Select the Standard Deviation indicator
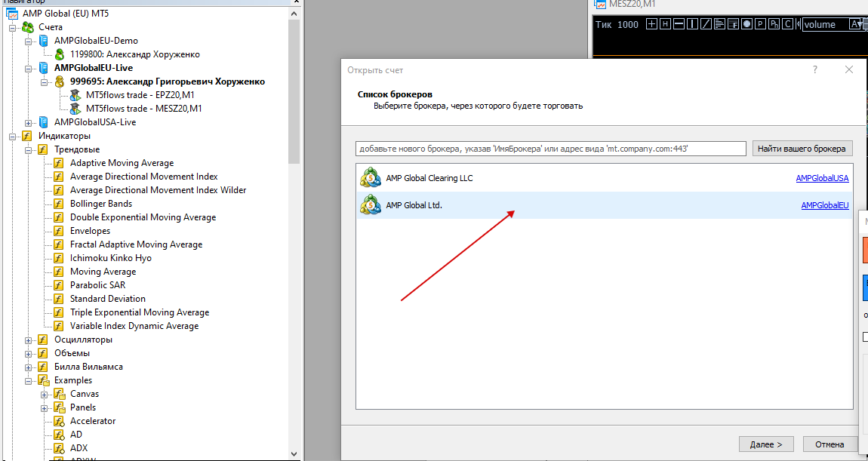 (108, 299)
